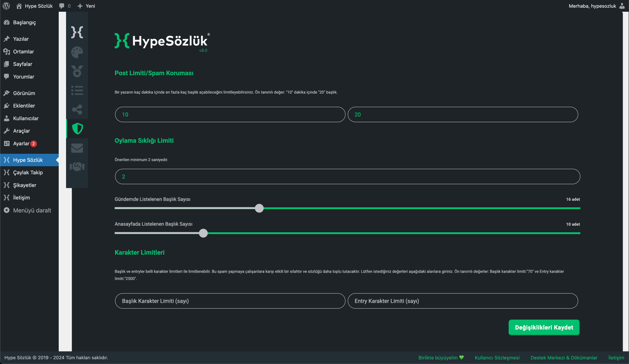Open İletişim footer link
The height and width of the screenshot is (364, 629).
point(616,358)
